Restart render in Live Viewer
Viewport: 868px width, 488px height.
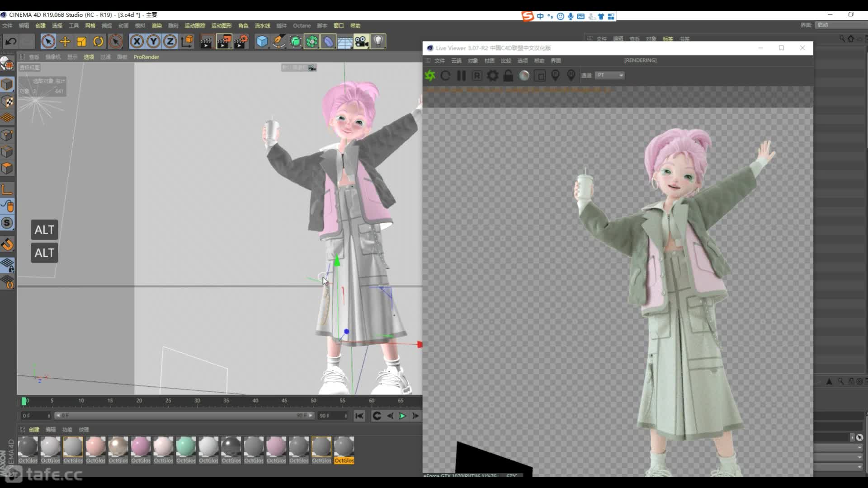click(x=445, y=75)
